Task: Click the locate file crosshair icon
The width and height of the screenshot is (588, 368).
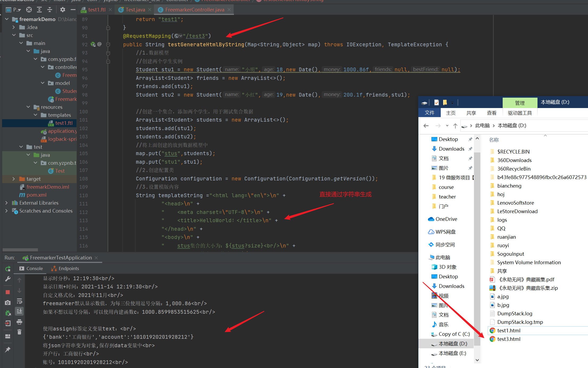Action: tap(29, 10)
